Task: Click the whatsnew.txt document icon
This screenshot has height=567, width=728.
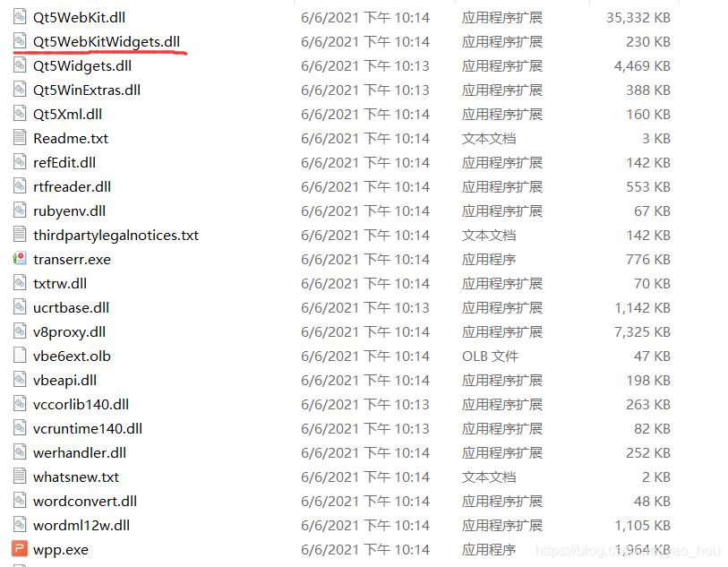Action: click(x=20, y=477)
